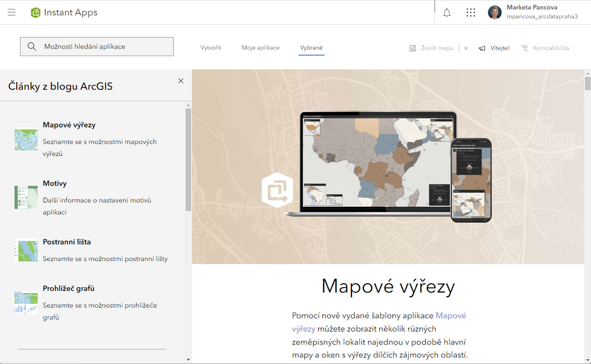Click the Marketa Pancova name text
The width and height of the screenshot is (591, 364).
[x=532, y=7]
